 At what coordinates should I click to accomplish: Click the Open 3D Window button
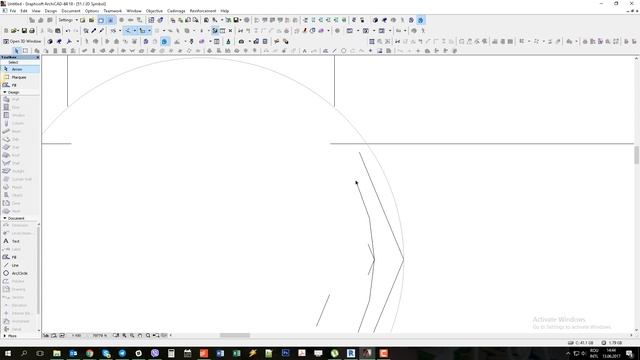click(22, 41)
